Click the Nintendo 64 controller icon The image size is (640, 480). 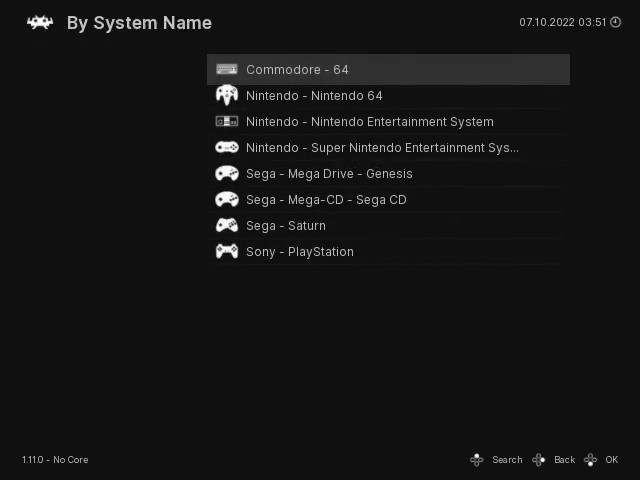tap(227, 95)
